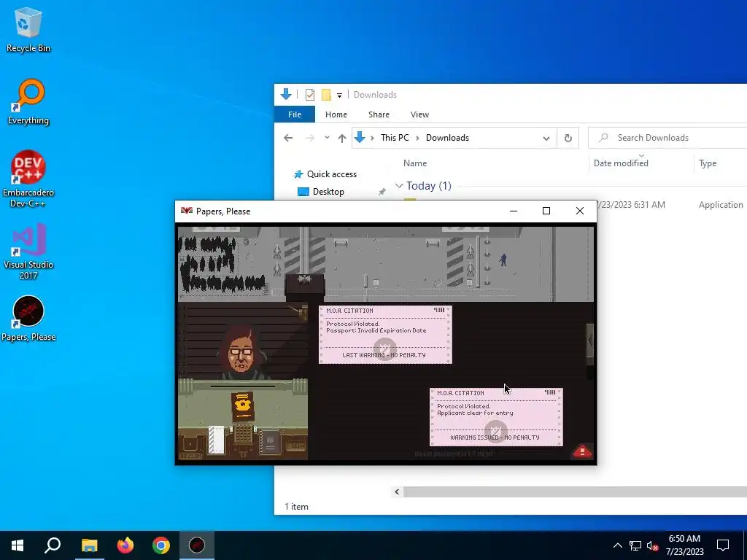Sort files by the Name column
Screen dimensions: 747x560
415,163
